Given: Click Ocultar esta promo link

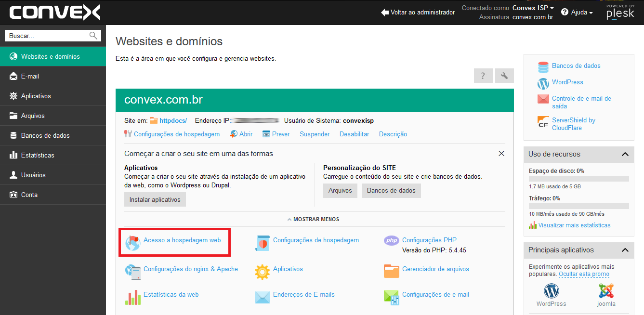Looking at the screenshot, I should point(584,274).
